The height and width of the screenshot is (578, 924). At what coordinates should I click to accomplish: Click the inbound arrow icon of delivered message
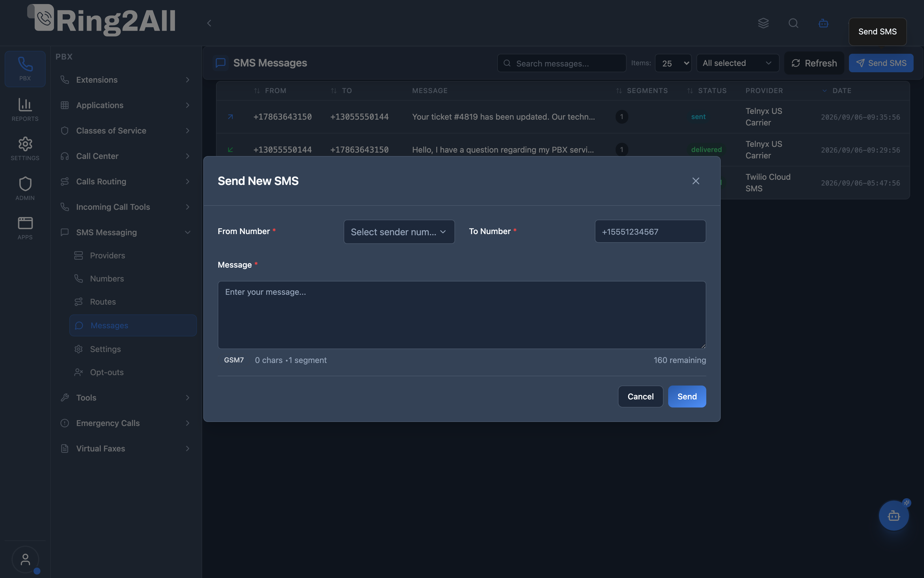pos(230,150)
